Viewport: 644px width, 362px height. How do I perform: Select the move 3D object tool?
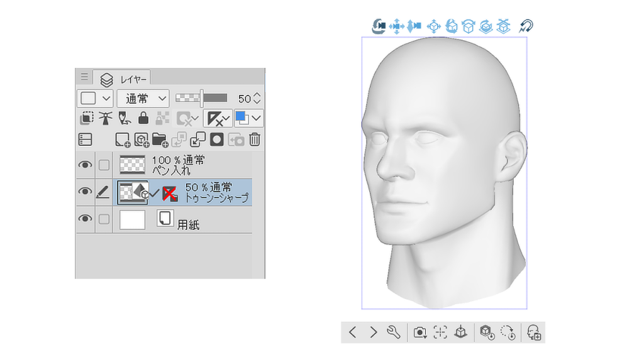(433, 25)
